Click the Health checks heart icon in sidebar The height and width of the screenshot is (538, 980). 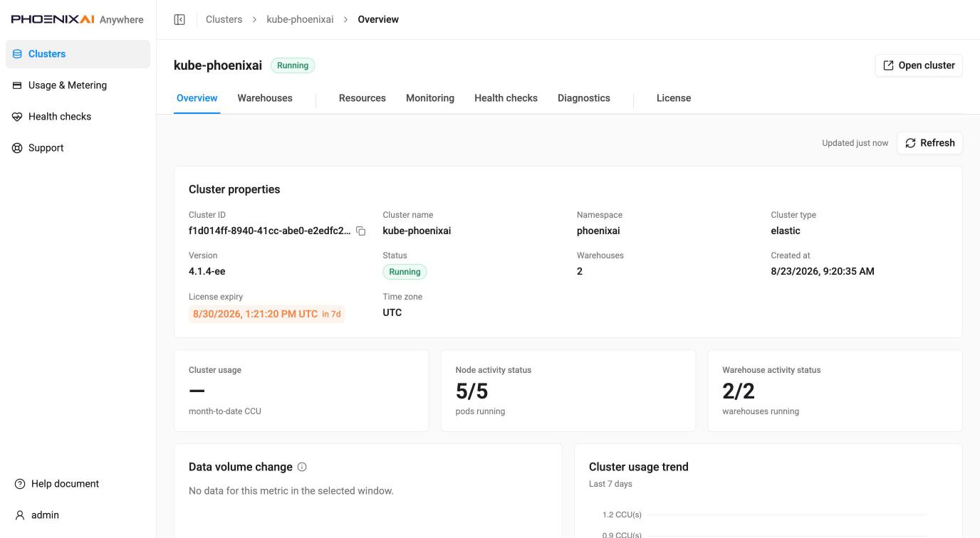pyautogui.click(x=18, y=117)
